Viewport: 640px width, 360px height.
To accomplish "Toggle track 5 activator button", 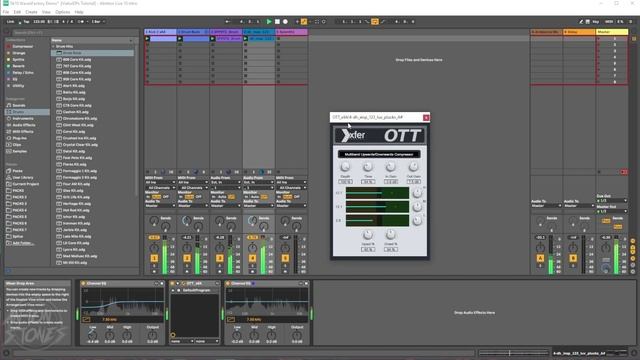I will click(x=285, y=258).
